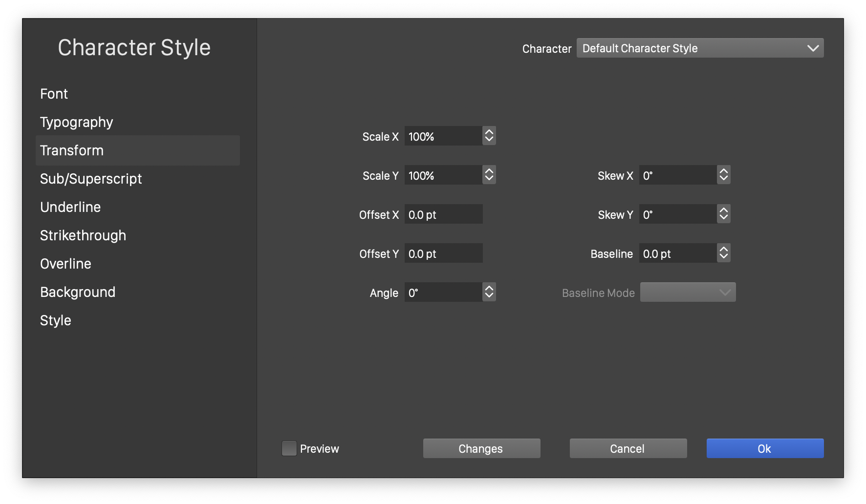Focus the Offset Y value field
The height and width of the screenshot is (504, 866).
[x=443, y=253]
